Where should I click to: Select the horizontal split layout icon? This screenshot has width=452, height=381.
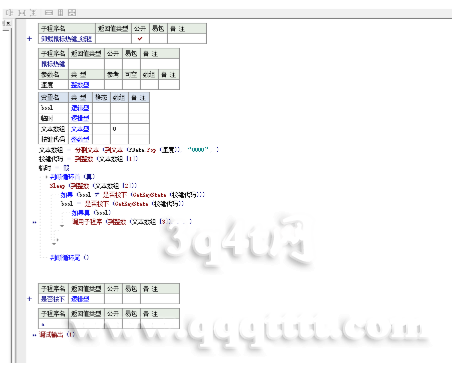(x=49, y=13)
